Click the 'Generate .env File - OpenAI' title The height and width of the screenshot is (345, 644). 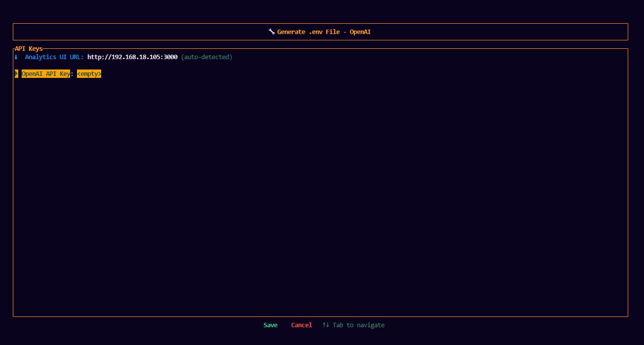324,32
